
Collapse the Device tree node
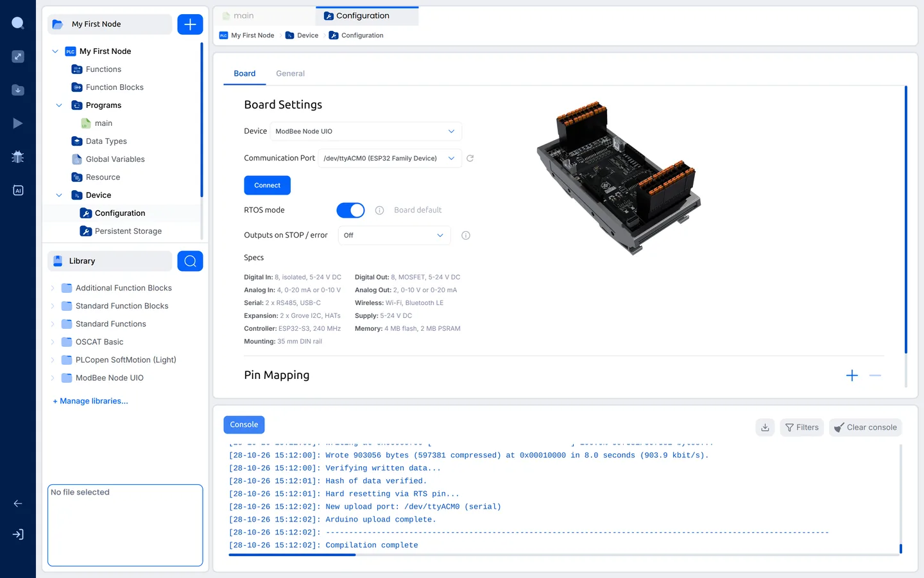point(59,195)
